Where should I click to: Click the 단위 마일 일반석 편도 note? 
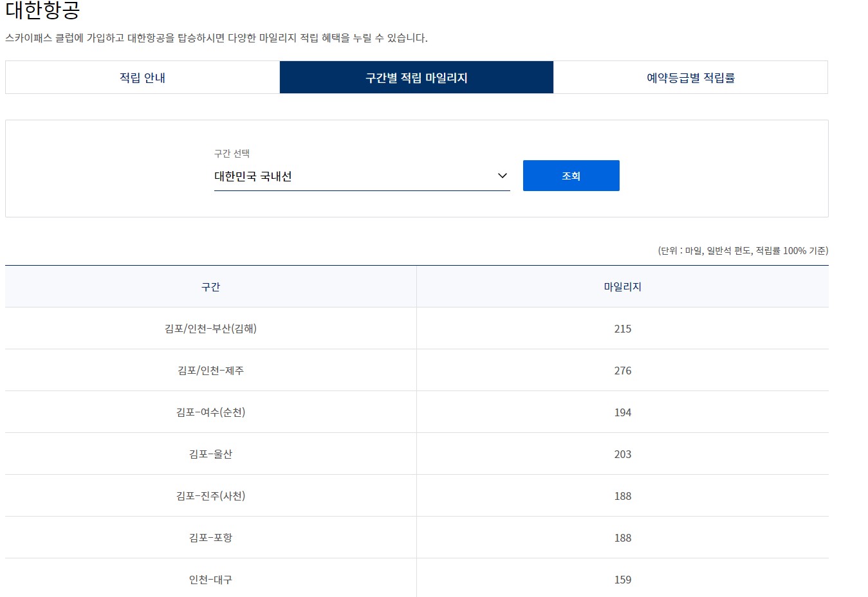743,250
